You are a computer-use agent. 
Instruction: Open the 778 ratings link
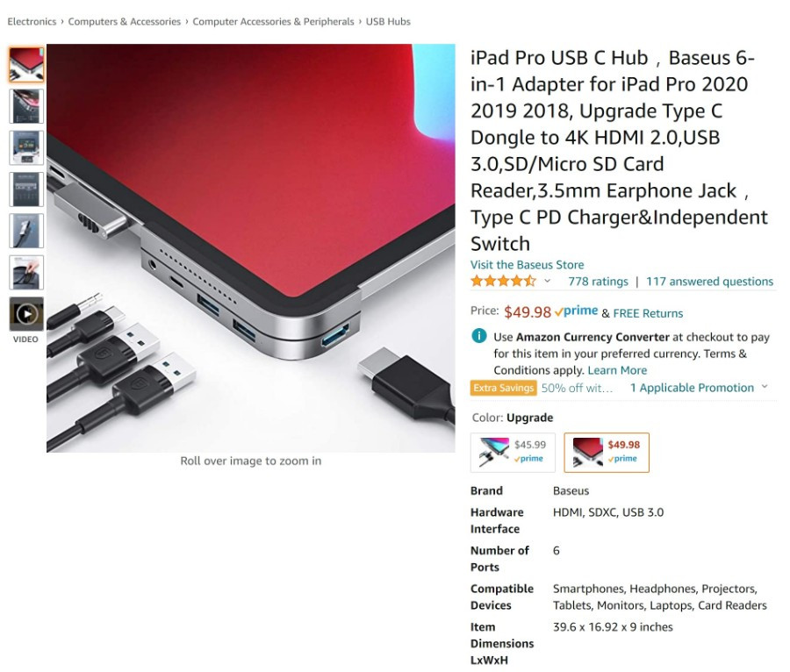(x=598, y=282)
